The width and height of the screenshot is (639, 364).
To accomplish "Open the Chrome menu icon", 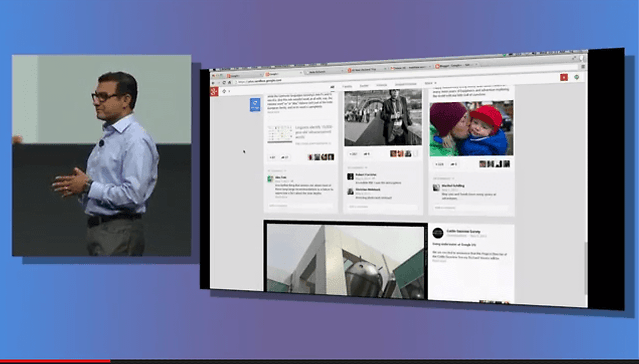I will click(583, 66).
